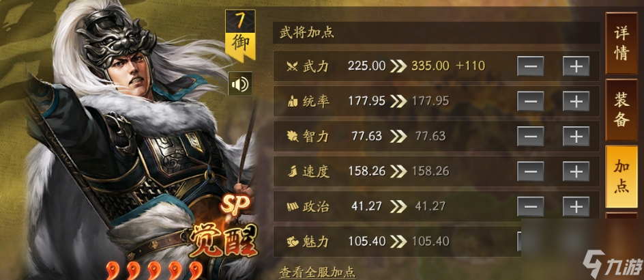The height and width of the screenshot is (280, 644).
Task: Remove a point from 统率
Action: (530, 101)
